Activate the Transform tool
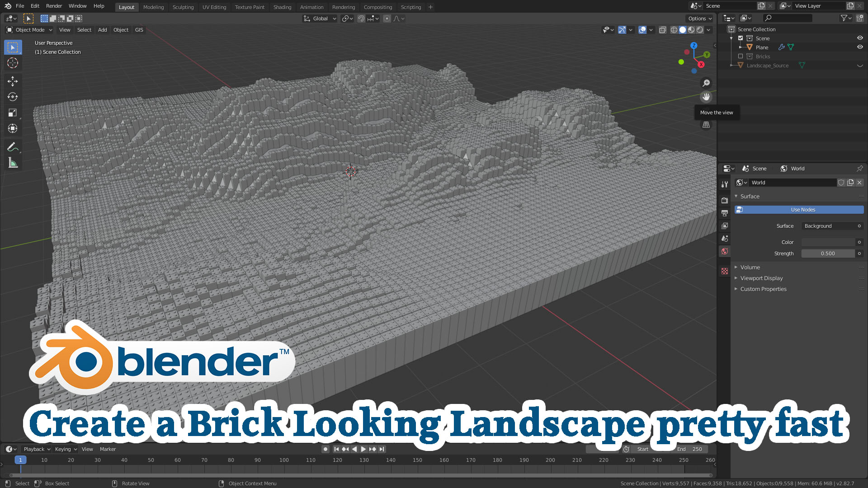Image resolution: width=868 pixels, height=488 pixels. point(13,129)
